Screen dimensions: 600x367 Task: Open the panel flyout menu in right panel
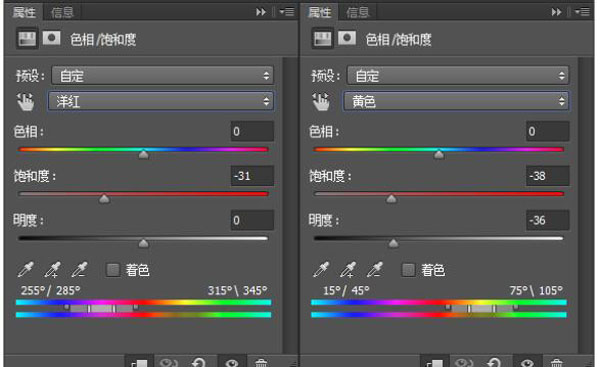pyautogui.click(x=582, y=12)
